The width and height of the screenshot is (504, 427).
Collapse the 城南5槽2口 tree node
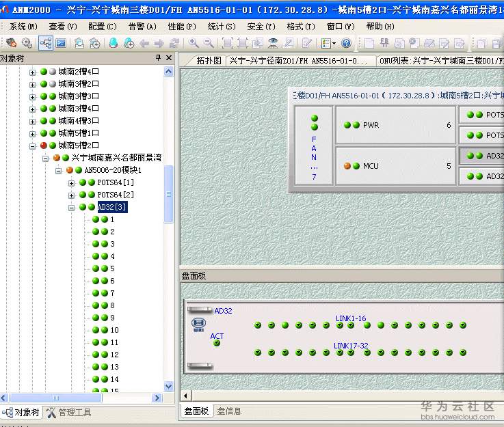pos(32,146)
